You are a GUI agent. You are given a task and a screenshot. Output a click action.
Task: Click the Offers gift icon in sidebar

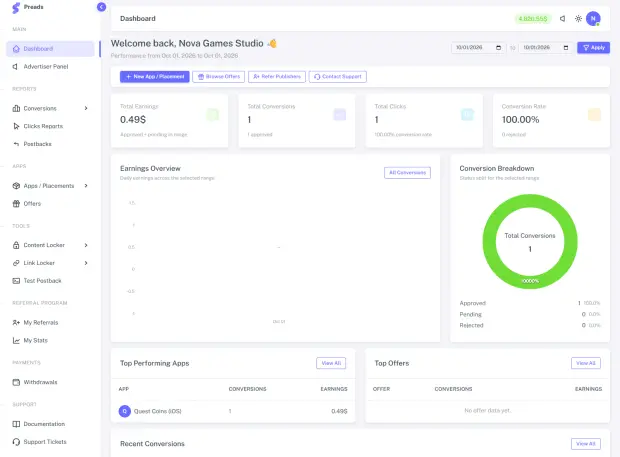(x=16, y=204)
